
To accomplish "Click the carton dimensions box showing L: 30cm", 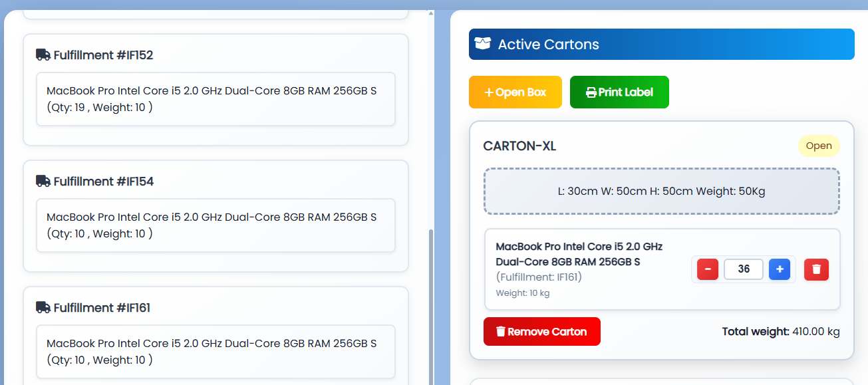I will (662, 192).
